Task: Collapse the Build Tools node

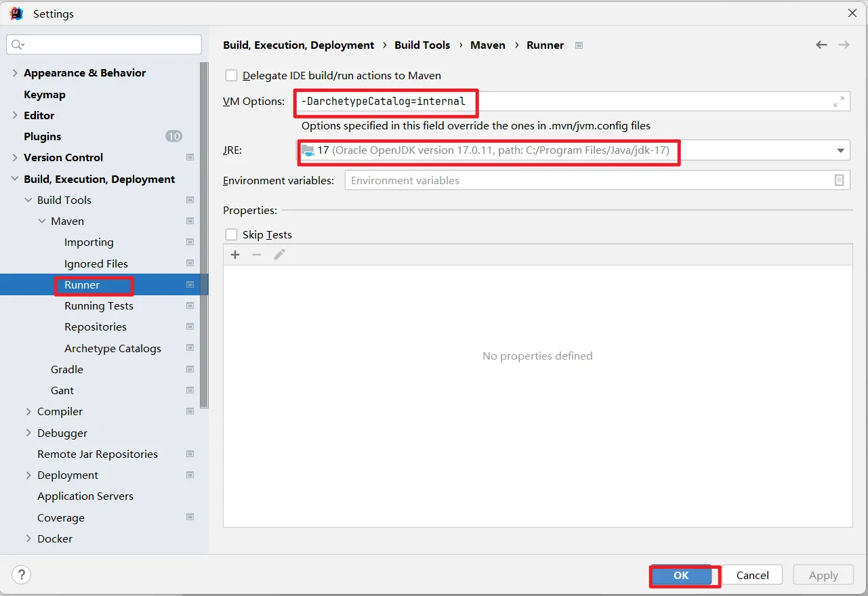Action: pos(28,200)
